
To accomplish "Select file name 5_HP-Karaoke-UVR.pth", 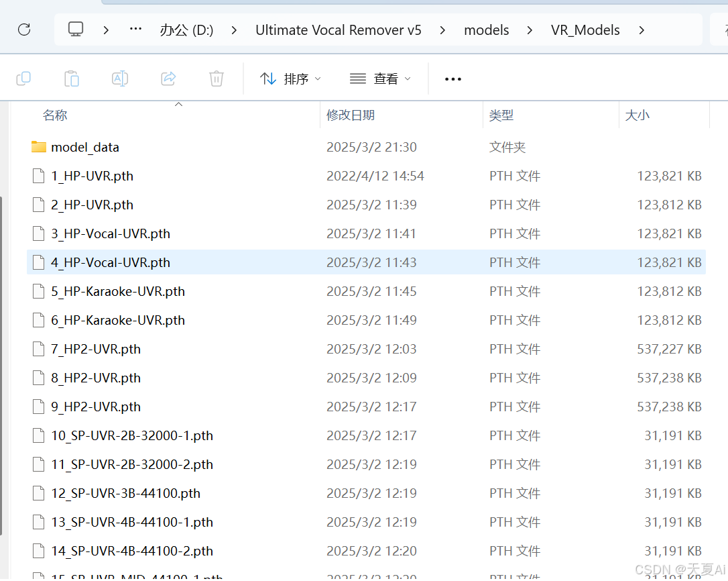I will point(118,291).
